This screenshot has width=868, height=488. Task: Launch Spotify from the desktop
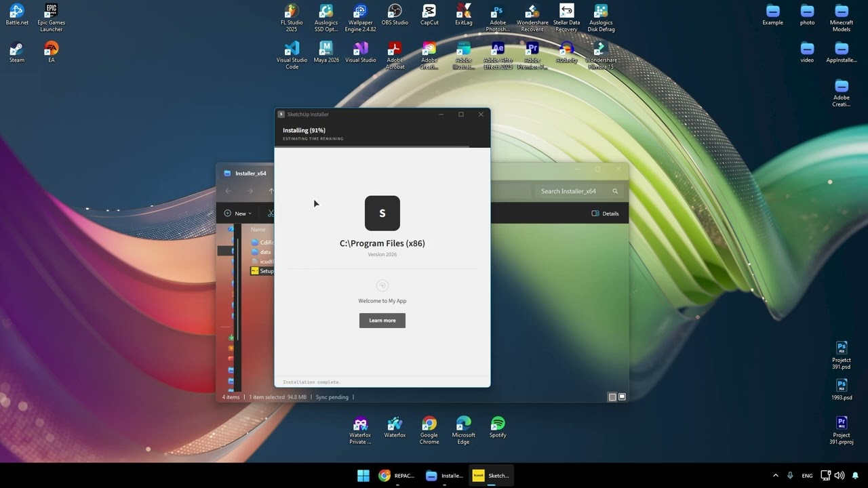point(498,428)
